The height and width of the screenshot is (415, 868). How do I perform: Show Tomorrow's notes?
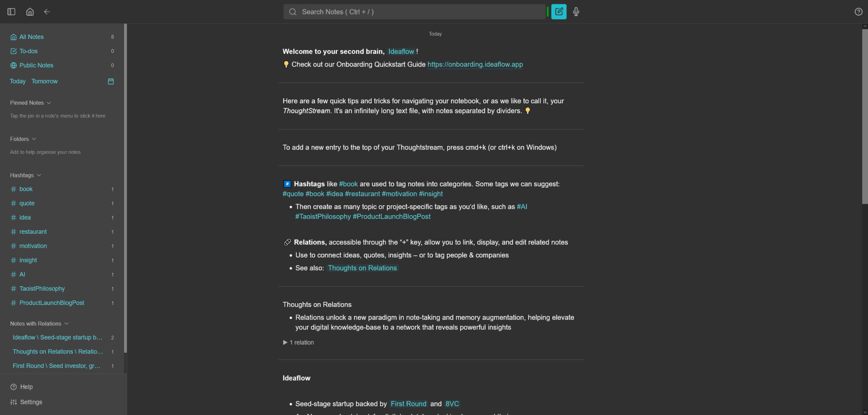(45, 81)
